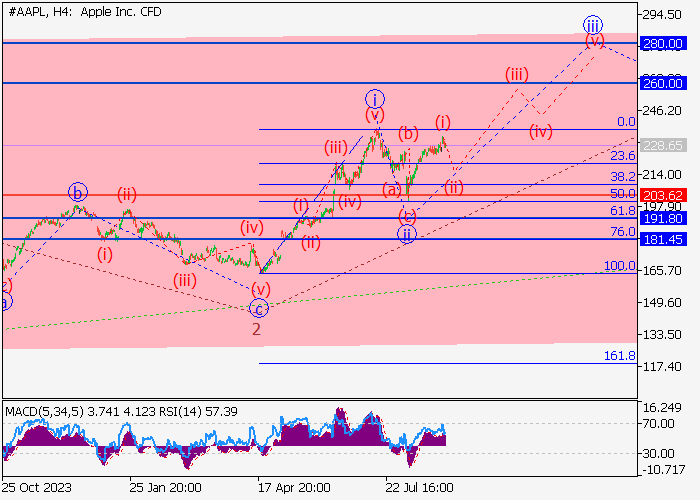Select the Fibonacci 161.8 level label
This screenshot has width=700, height=500.
click(x=620, y=356)
